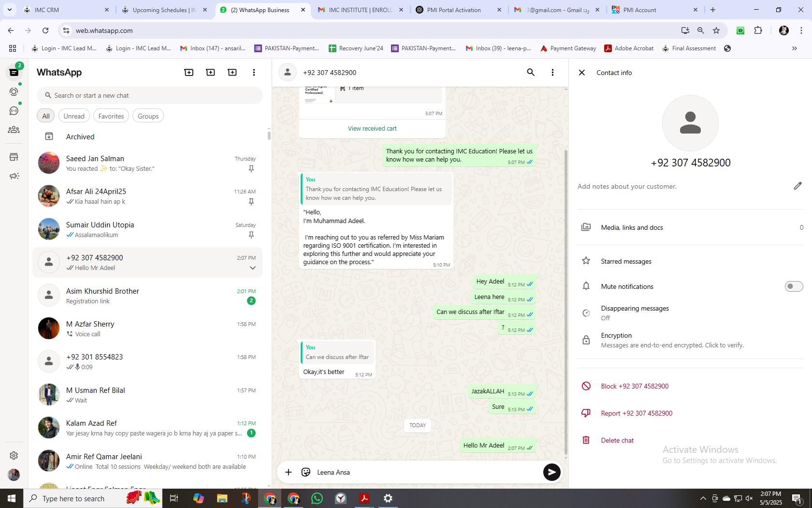Click View received cart link
Screen dimensions: 812x508
point(372,128)
